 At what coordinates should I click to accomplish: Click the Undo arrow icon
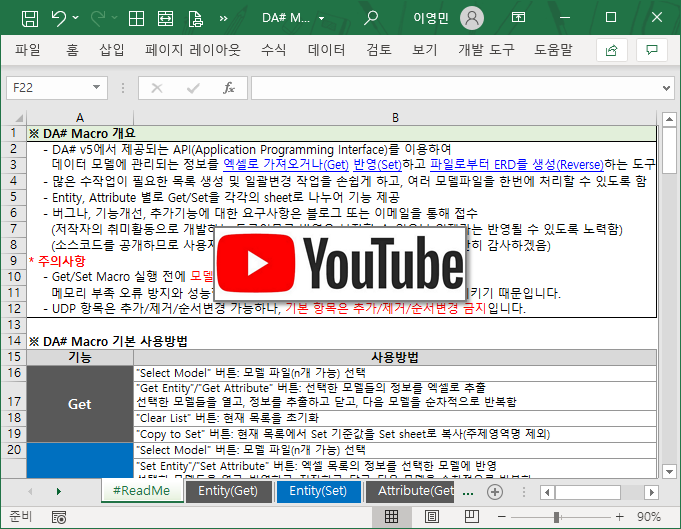pos(59,18)
